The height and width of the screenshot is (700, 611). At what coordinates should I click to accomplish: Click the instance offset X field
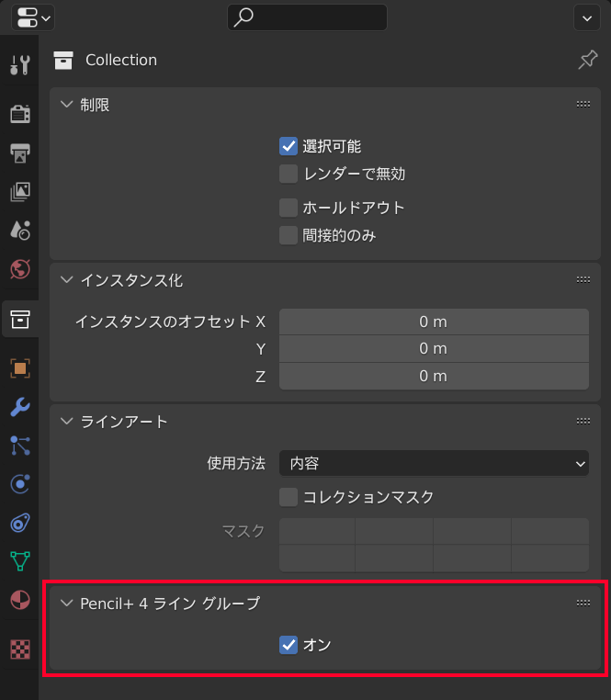tap(434, 322)
